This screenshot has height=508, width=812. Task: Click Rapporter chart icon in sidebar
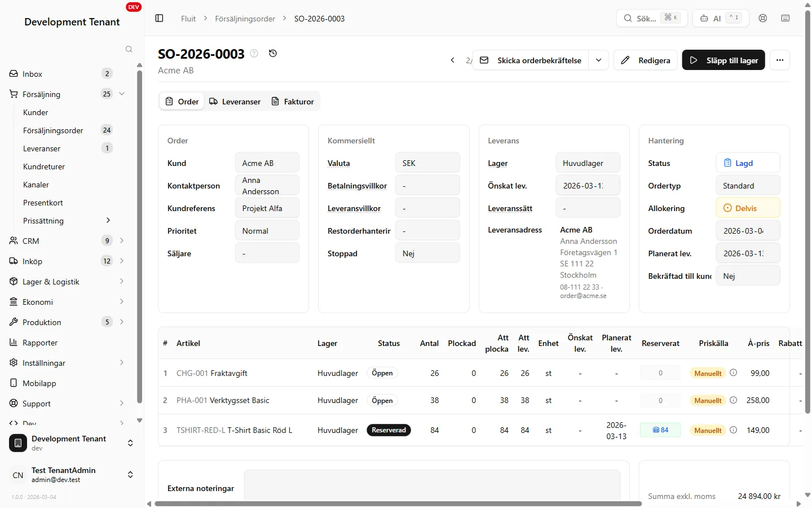(14, 342)
